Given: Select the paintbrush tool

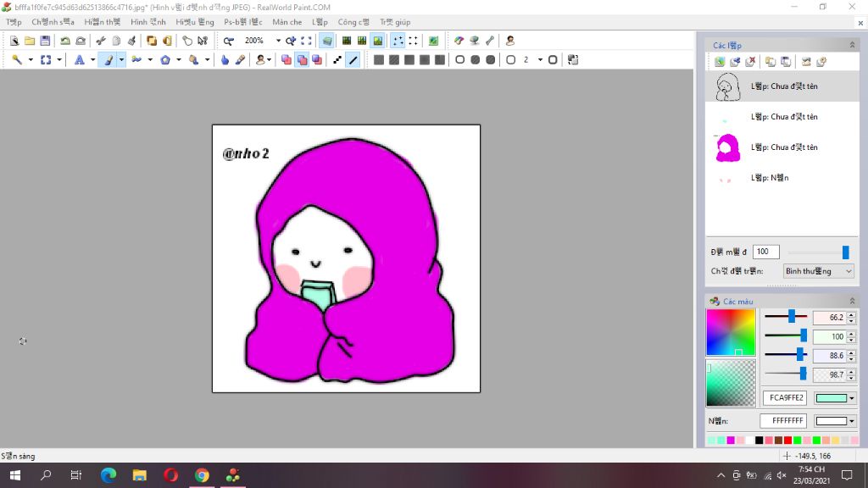Looking at the screenshot, I should (x=108, y=60).
